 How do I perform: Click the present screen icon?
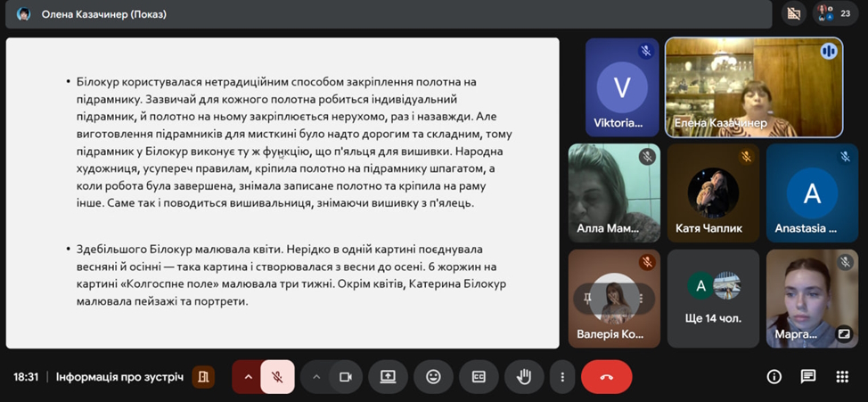click(x=388, y=377)
